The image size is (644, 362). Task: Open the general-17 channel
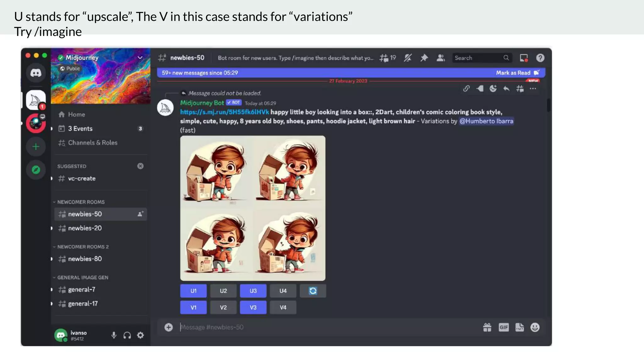pos(101,304)
